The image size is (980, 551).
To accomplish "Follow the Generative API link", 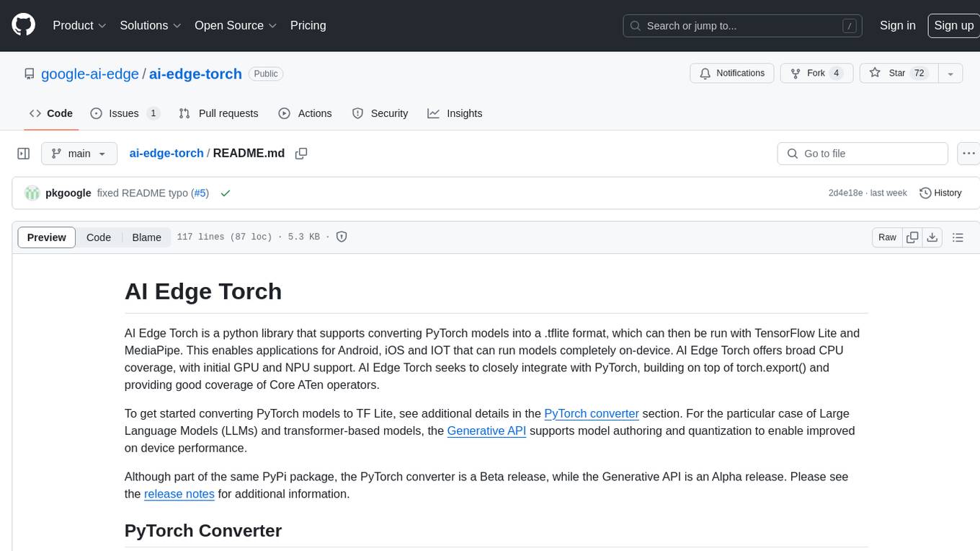I will (x=486, y=431).
